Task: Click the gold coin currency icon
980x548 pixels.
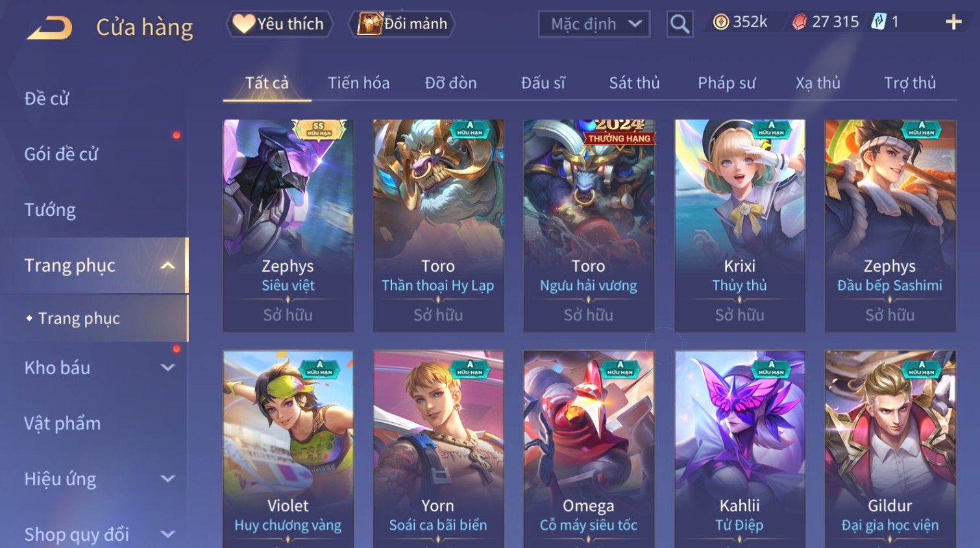Action: [721, 22]
